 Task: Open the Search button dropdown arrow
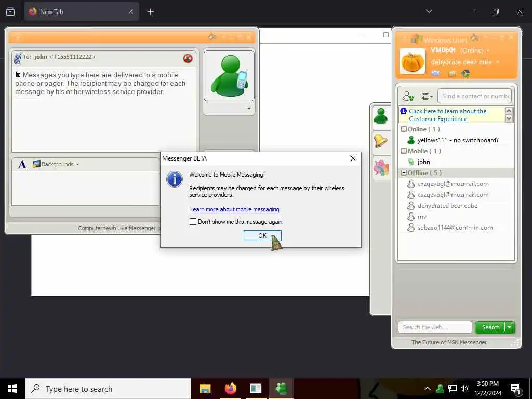510,327
